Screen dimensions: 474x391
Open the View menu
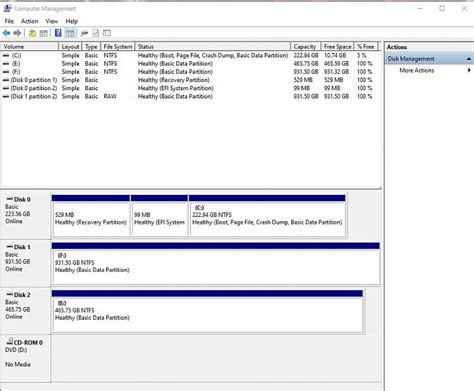coord(52,21)
